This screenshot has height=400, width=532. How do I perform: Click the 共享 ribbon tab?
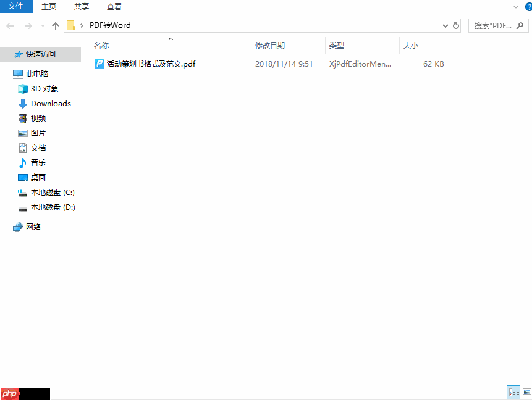pos(81,7)
